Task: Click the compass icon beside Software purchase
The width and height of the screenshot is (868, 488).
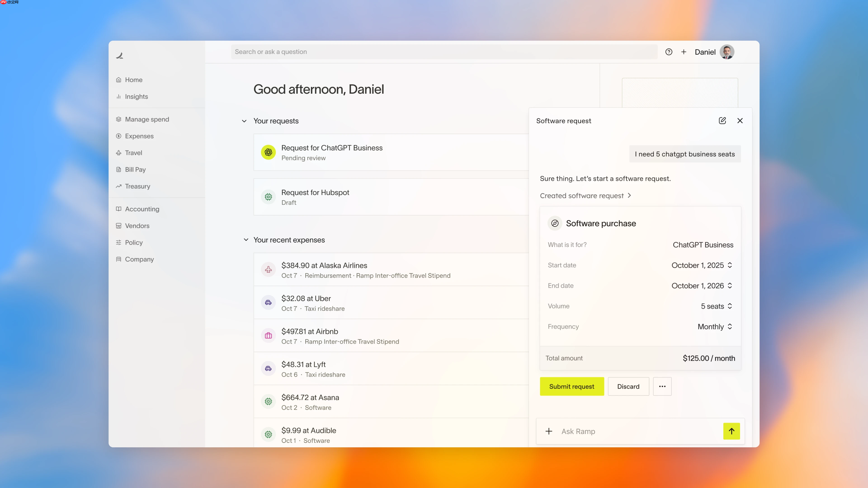Action: [x=555, y=223]
